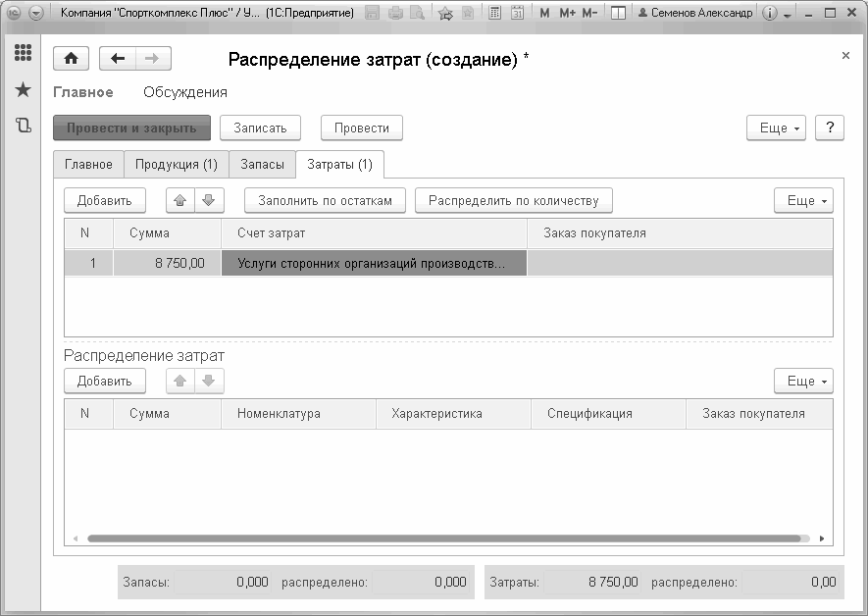Toggle window panels layout icon
This screenshot has width=868, height=616.
[618, 13]
